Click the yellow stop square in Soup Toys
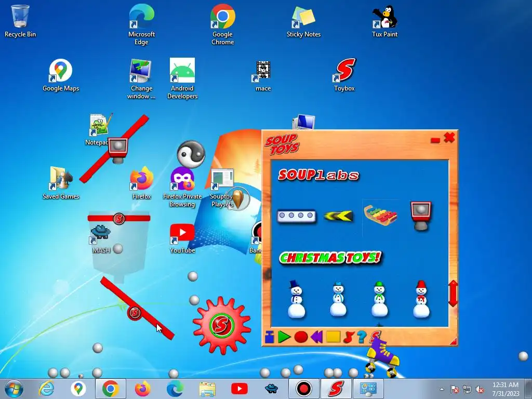This screenshot has width=532, height=399. [x=333, y=337]
